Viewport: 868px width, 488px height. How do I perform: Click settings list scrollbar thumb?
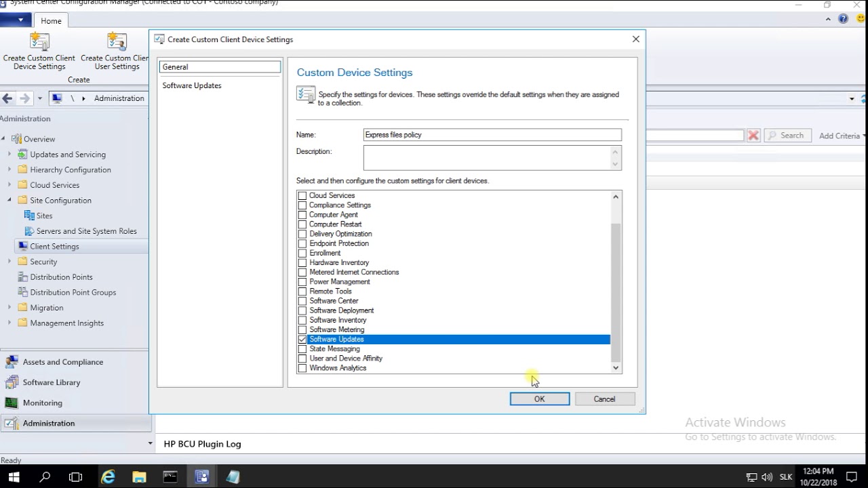(616, 293)
